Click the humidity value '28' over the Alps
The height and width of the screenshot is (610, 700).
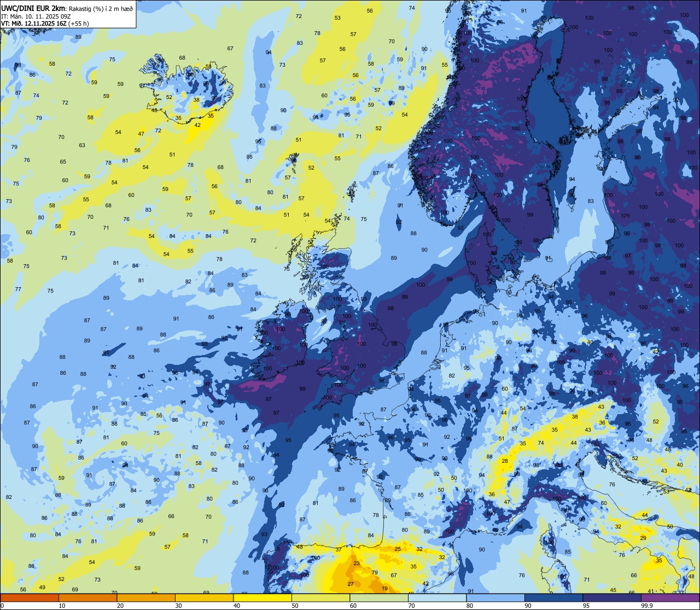(x=505, y=461)
